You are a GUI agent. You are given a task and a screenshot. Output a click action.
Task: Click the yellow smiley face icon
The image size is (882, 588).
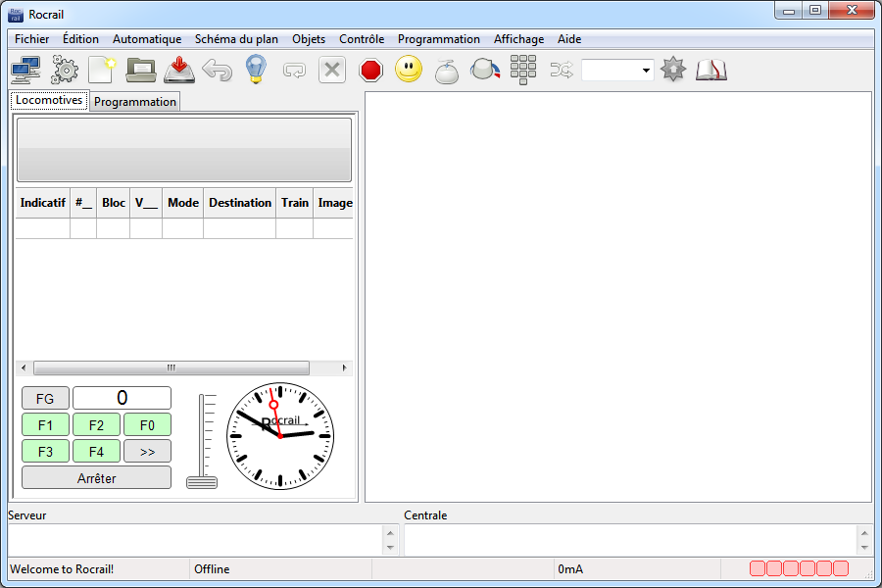pyautogui.click(x=409, y=70)
